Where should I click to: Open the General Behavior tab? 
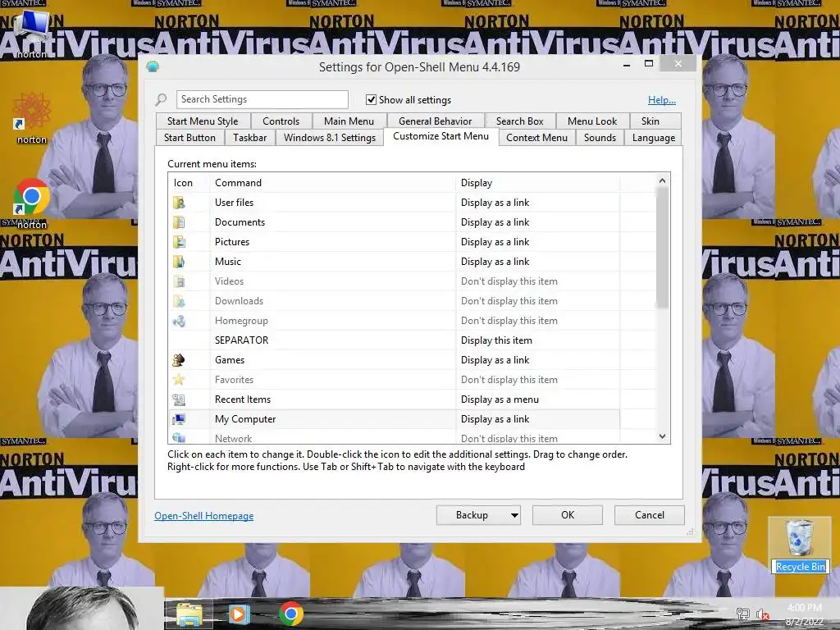[435, 121]
